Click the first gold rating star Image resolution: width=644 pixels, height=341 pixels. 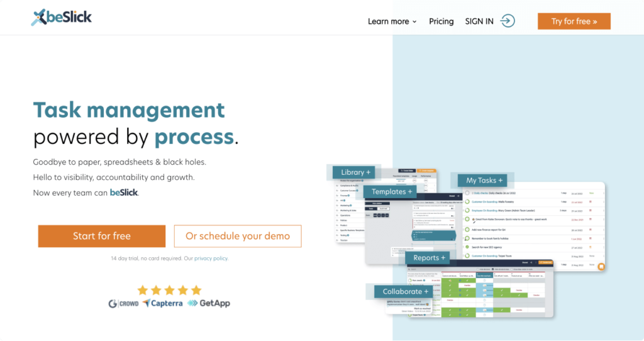142,290
